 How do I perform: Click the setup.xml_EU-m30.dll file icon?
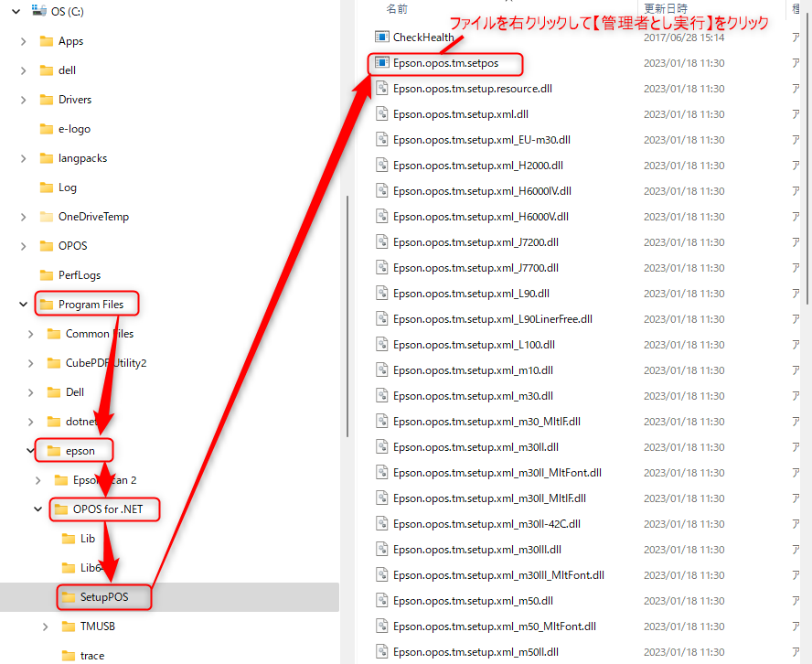381,139
